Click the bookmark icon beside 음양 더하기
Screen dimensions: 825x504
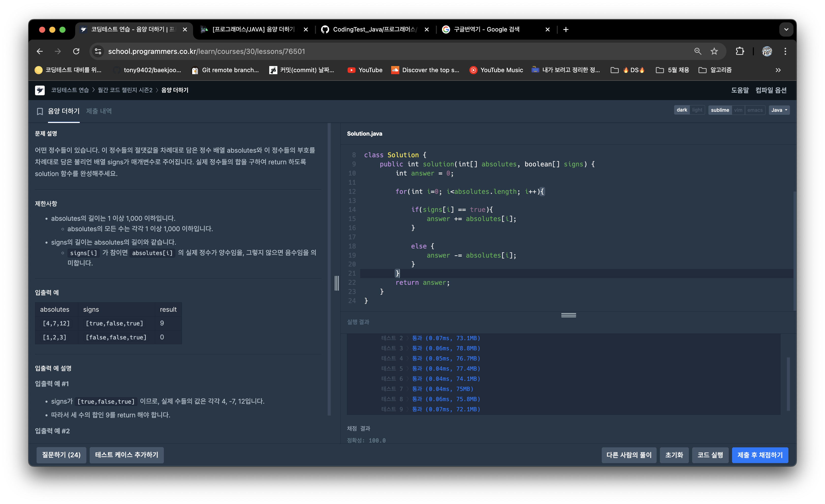click(40, 111)
